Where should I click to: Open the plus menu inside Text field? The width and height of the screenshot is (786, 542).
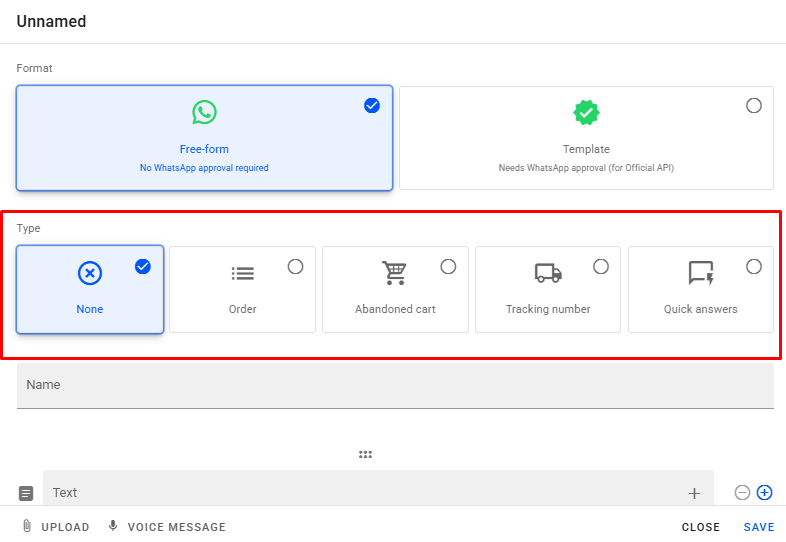(x=694, y=493)
